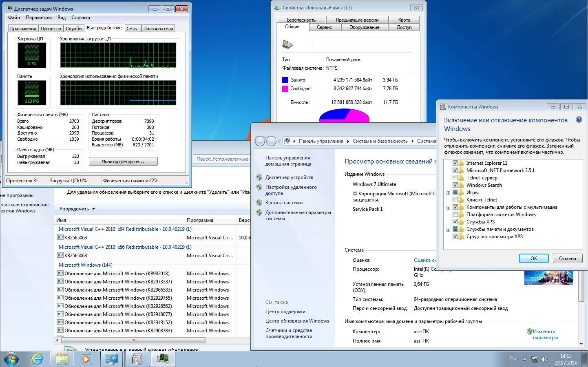Click the magenta Свободно color swatch
Screen dimensions: 588x367
point(285,88)
